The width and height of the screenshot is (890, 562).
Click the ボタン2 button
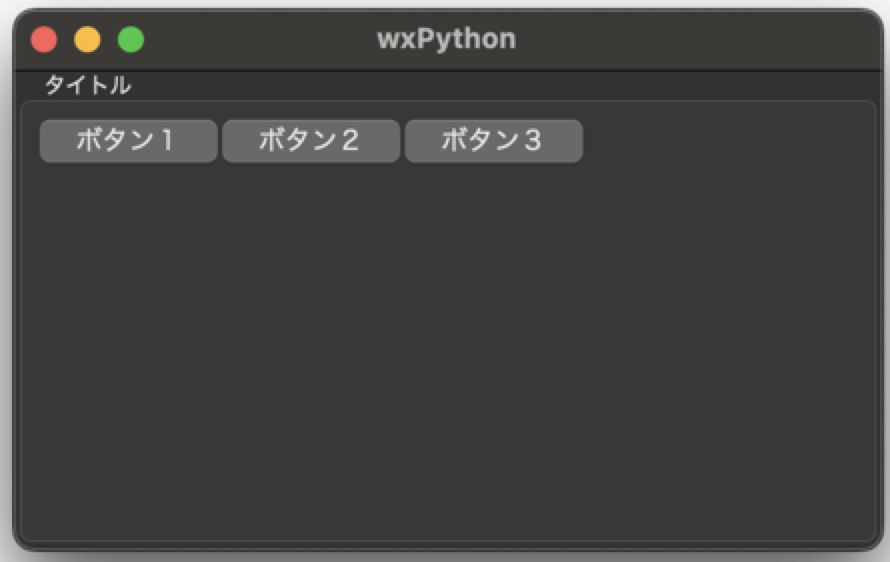coord(311,141)
